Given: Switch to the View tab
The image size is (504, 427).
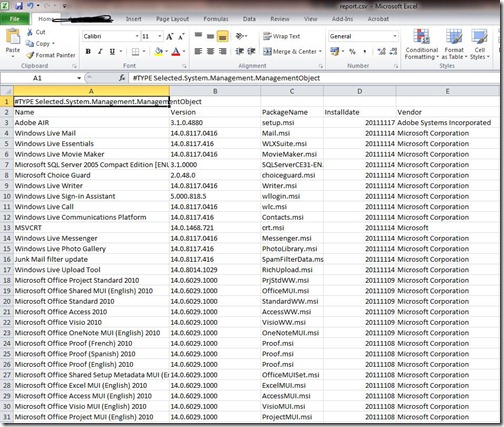Looking at the screenshot, I should (x=310, y=19).
